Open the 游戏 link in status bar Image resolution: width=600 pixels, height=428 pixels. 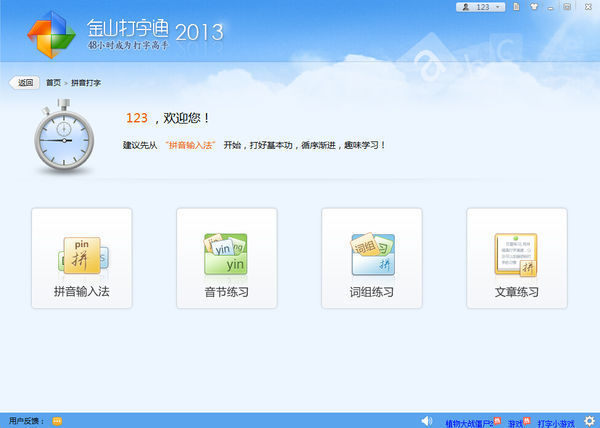click(515, 422)
